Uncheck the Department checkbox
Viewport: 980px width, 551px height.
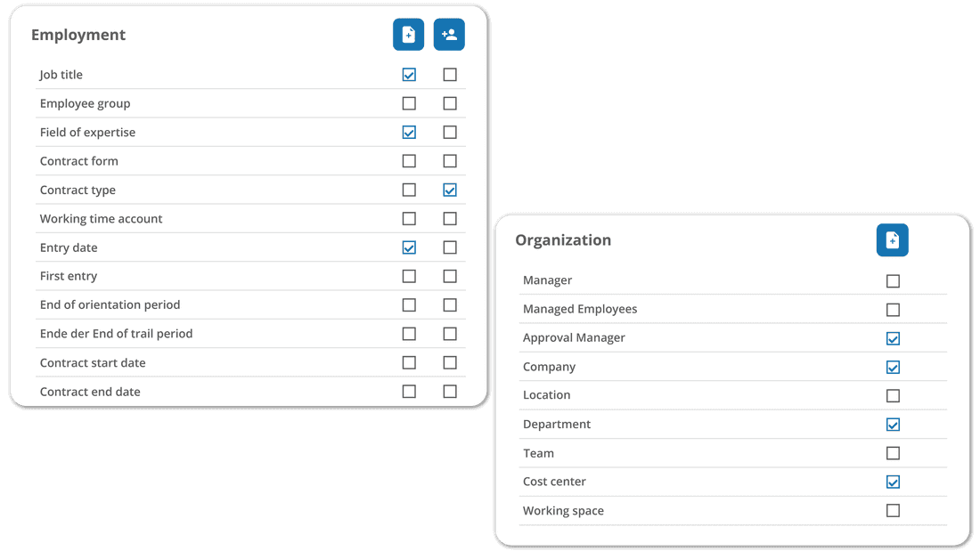(893, 424)
